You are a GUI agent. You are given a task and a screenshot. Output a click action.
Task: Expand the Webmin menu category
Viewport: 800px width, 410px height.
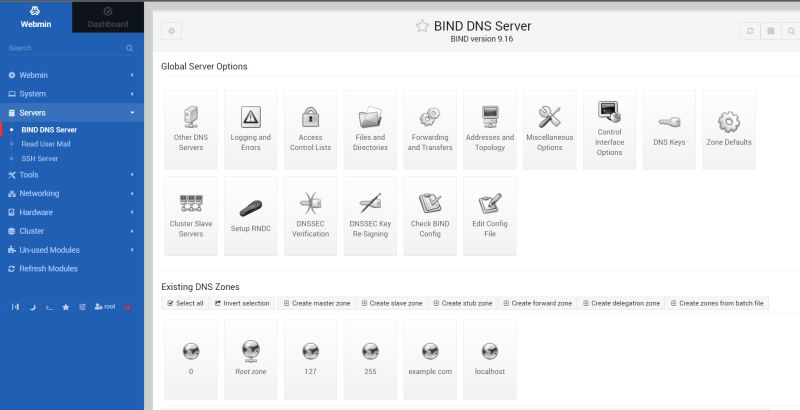coord(72,75)
